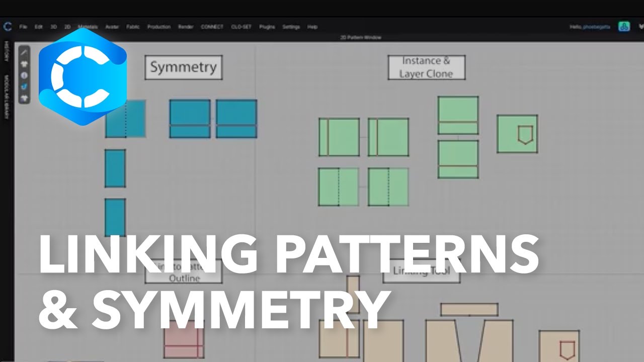644x362 pixels.
Task: Select the wide beige strip pattern
Action: [x=469, y=309]
